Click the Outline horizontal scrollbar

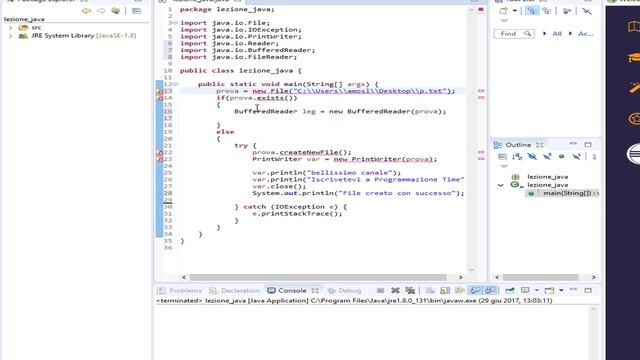pyautogui.click(x=540, y=277)
